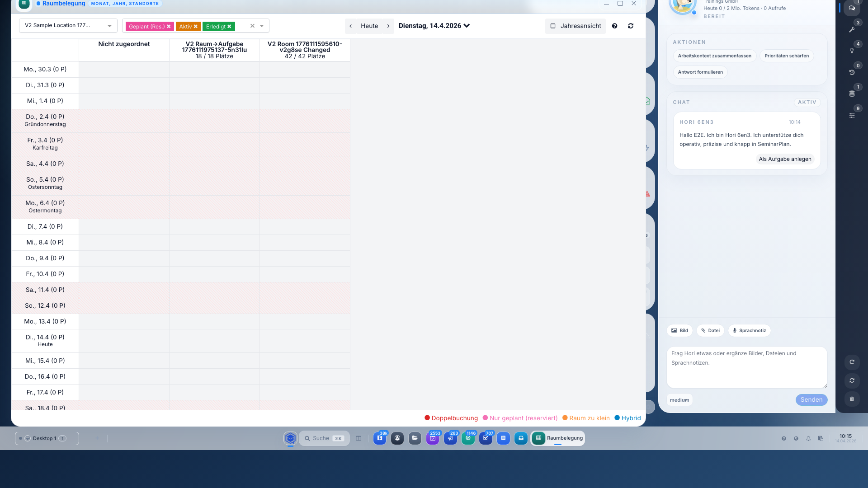Expand the date picker Dienstag, 14.4.2026

(x=434, y=26)
